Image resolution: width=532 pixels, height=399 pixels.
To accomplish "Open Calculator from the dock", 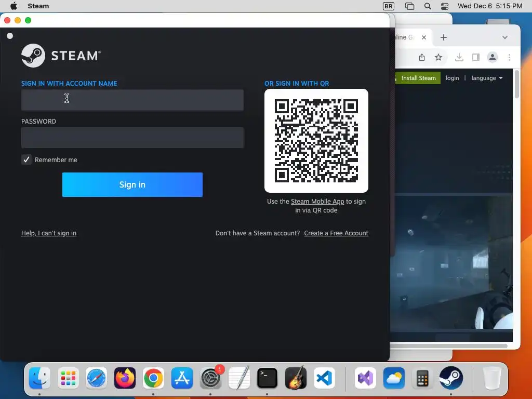I will [422, 378].
